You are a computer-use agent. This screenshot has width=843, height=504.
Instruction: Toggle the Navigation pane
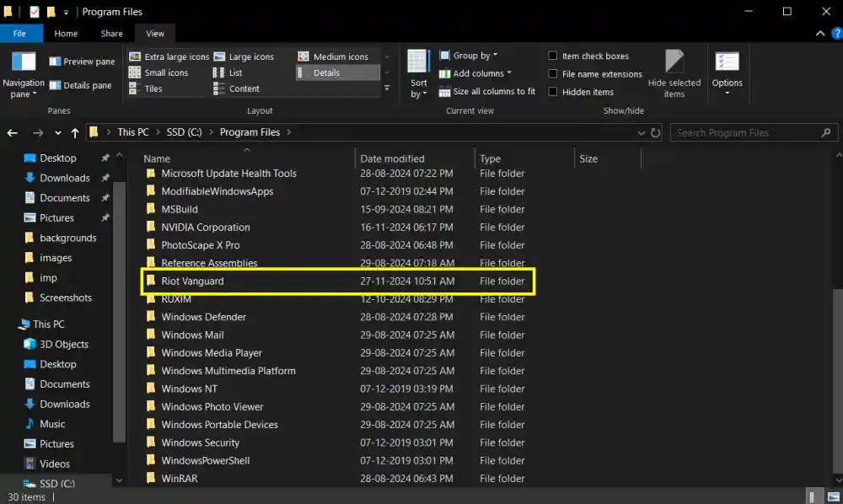24,73
